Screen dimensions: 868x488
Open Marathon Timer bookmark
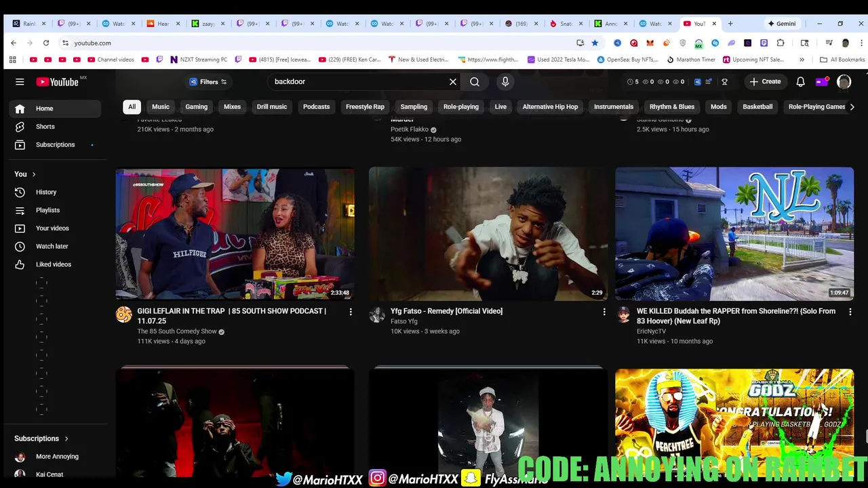(x=691, y=60)
